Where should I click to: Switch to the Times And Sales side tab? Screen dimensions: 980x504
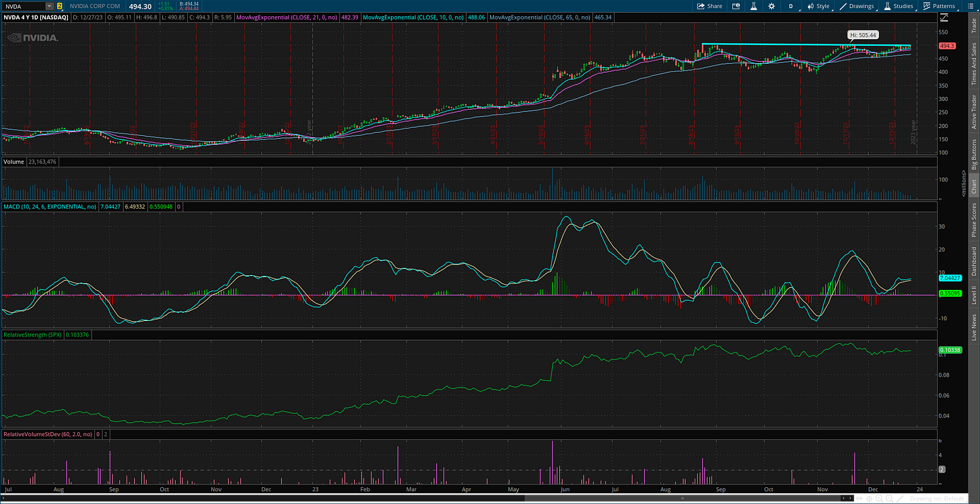coord(973,63)
